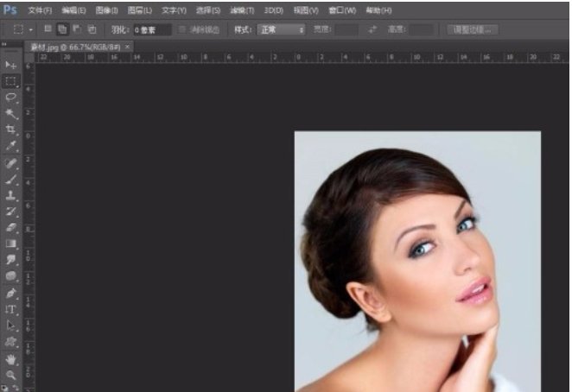572x392 pixels.
Task: Select the Eraser tool
Action: (x=11, y=228)
